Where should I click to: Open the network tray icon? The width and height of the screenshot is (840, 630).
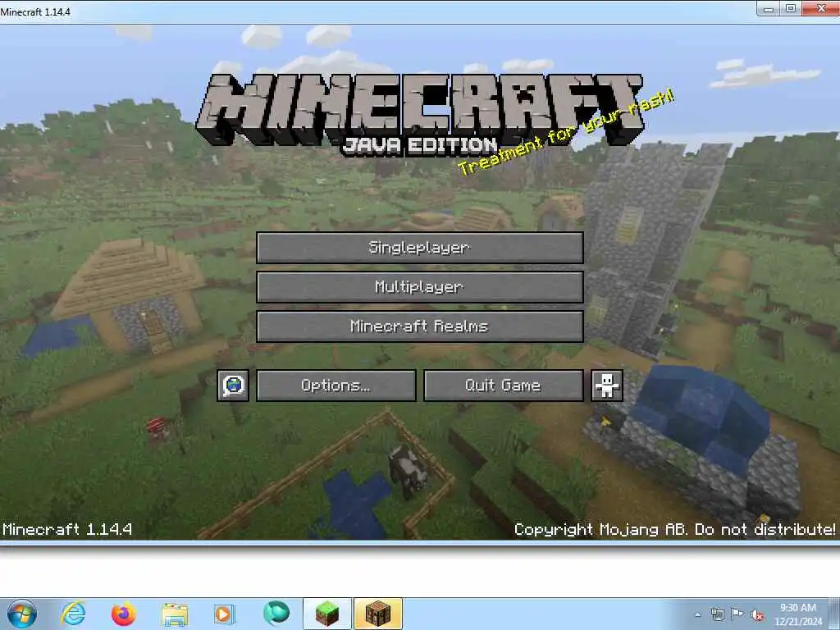point(717,614)
